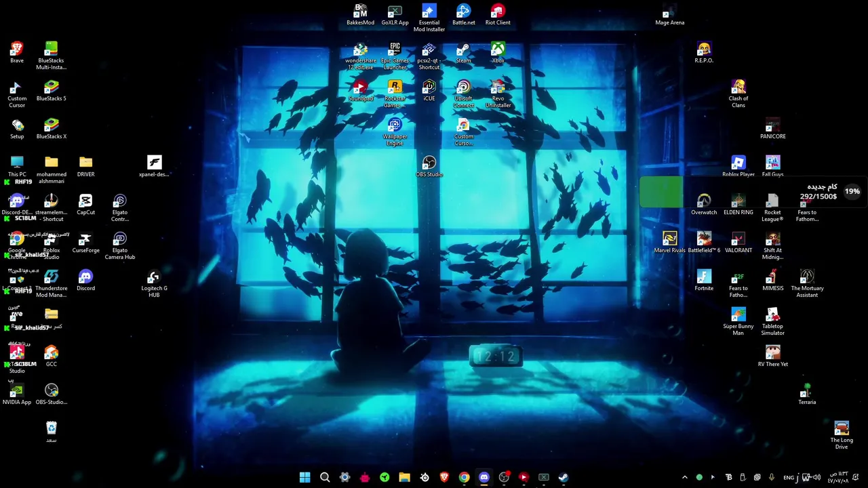Open the notification center icon

click(x=855, y=477)
